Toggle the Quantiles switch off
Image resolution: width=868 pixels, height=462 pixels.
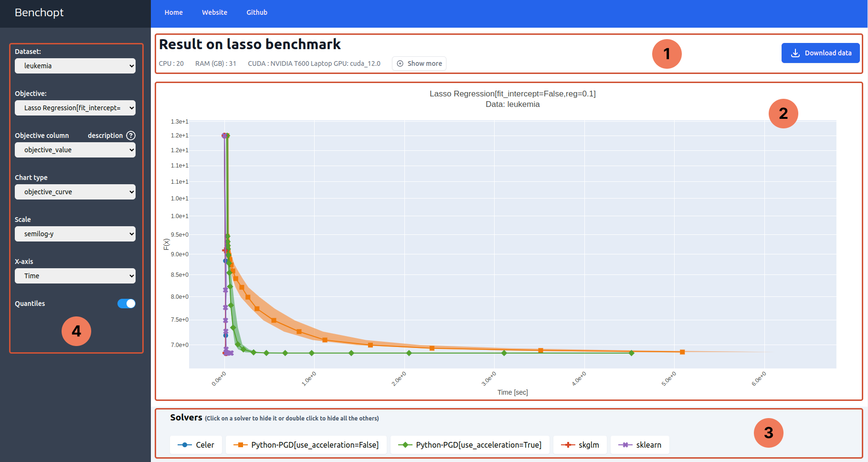tap(127, 304)
